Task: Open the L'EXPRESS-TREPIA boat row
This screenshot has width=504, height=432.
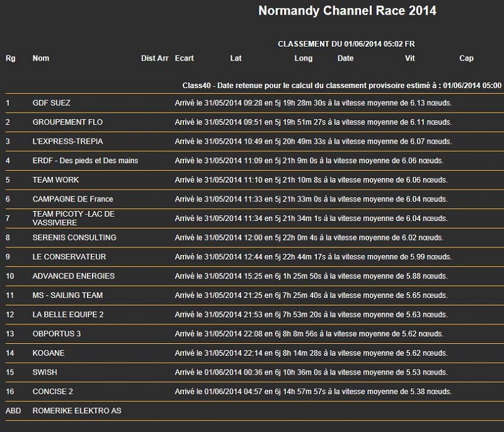Action: point(67,141)
